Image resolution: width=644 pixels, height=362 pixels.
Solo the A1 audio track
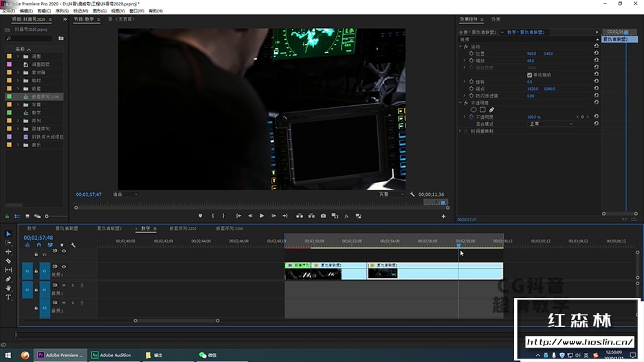pos(73,285)
